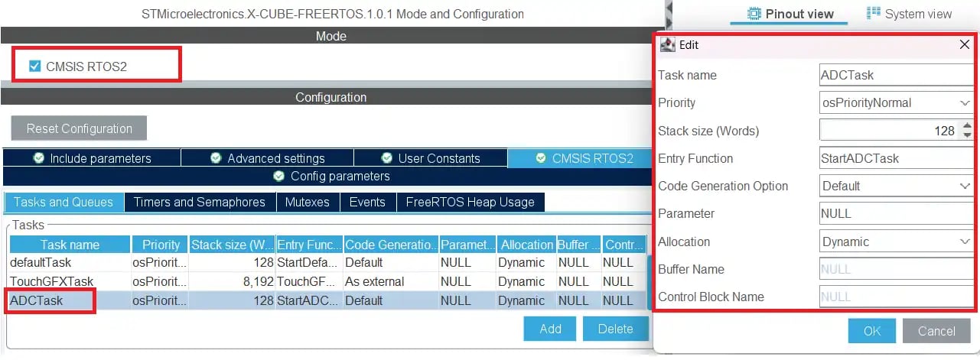
Task: Select the defaultTask row
Action: [328, 262]
